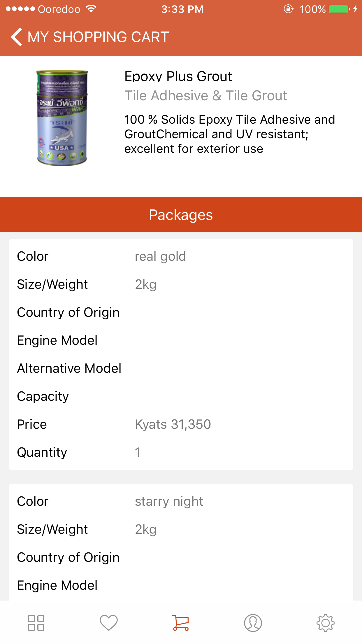Tap first package's 2kg size value
362x644 pixels.
pos(146,284)
